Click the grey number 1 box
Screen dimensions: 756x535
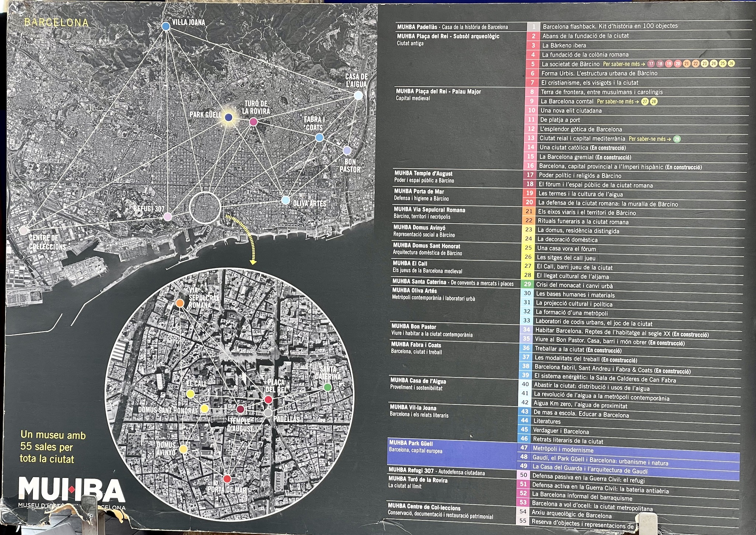534,27
